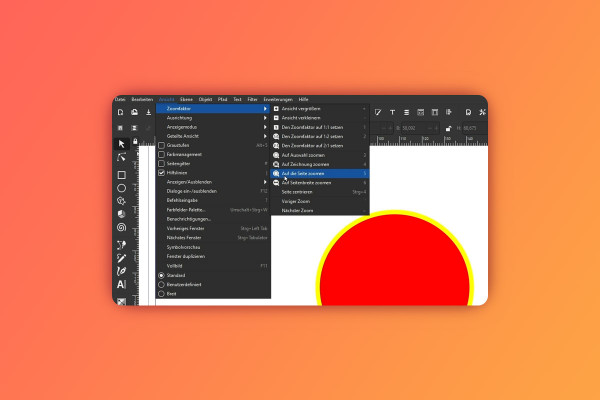Click Dialoge ein-/ausblenden entry
The image size is (600, 400).
click(x=213, y=191)
